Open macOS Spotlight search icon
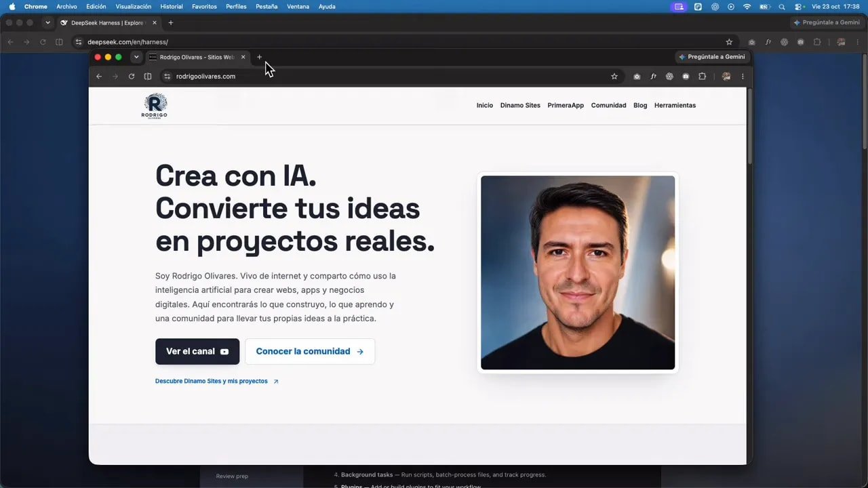 [782, 7]
